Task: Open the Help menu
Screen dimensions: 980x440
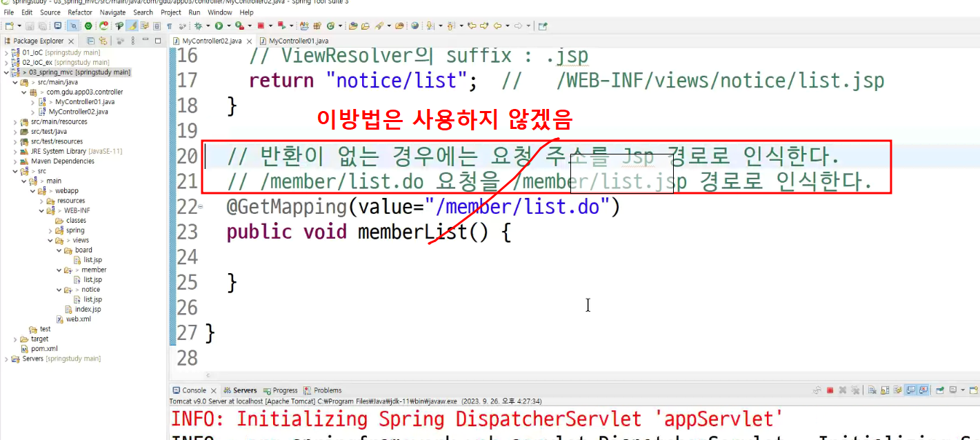Action: (246, 12)
